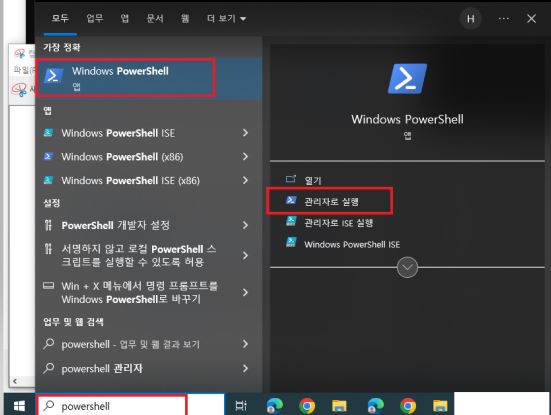
Task: Click the taskbar search magnifier icon
Action: pos(48,406)
